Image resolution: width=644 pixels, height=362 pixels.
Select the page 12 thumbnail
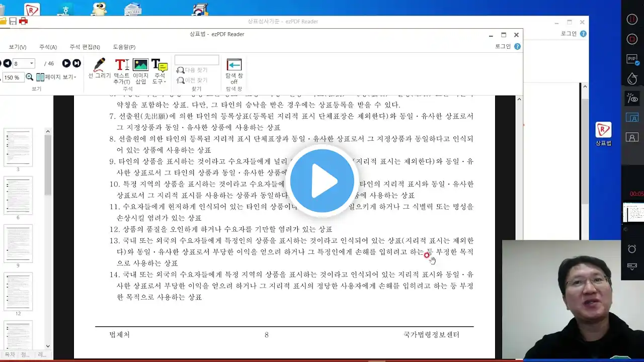[x=18, y=292]
